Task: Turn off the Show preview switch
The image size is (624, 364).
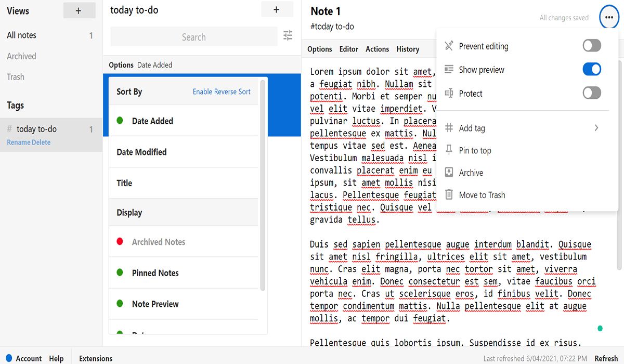Action: pyautogui.click(x=591, y=69)
